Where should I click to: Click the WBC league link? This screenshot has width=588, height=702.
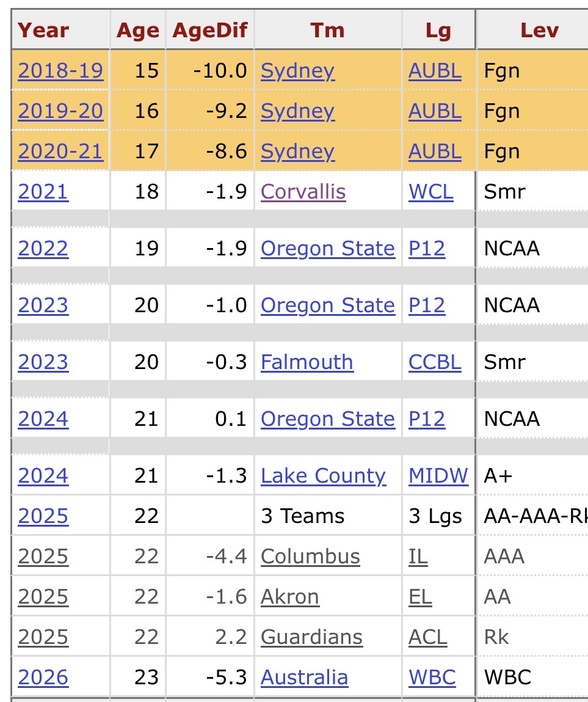(x=432, y=678)
